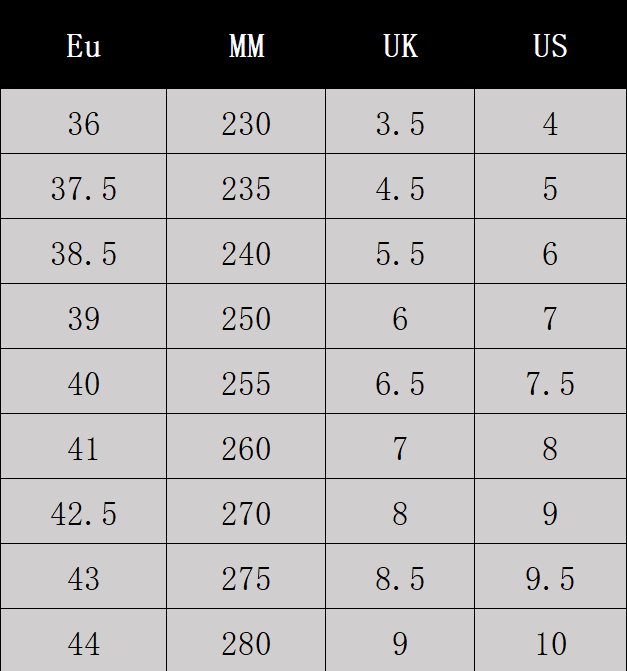Click the 260 MM cell

[x=246, y=448]
